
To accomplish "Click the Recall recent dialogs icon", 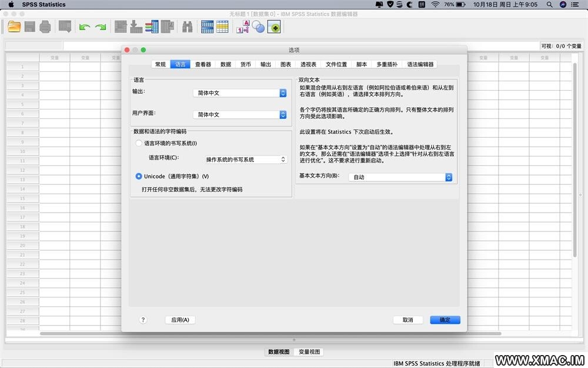I will [x=65, y=27].
